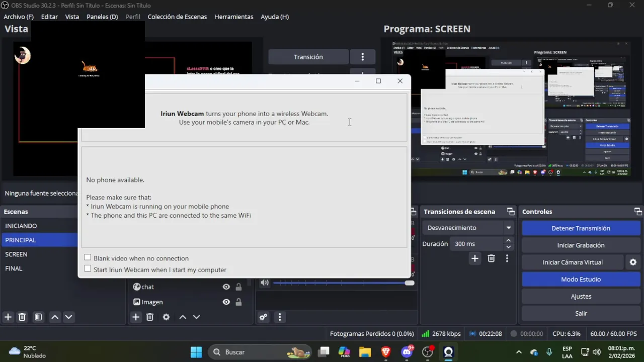
Task: Open Discord from the taskbar
Action: pos(407,352)
